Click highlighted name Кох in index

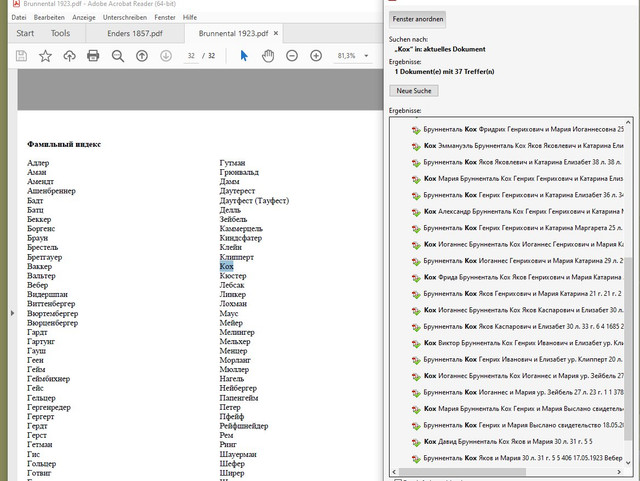pyautogui.click(x=227, y=267)
